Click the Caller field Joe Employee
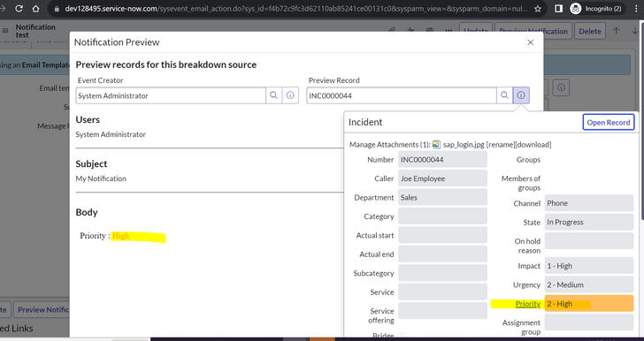644x341 pixels. (442, 178)
